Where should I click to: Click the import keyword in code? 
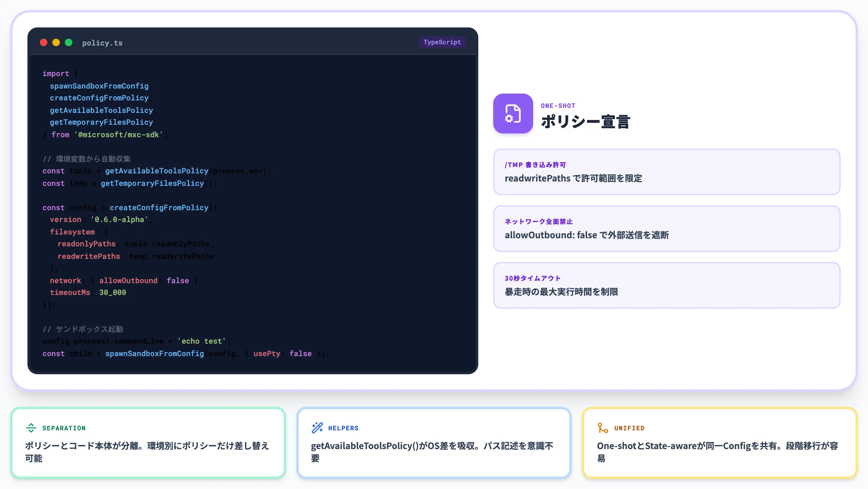click(55, 74)
